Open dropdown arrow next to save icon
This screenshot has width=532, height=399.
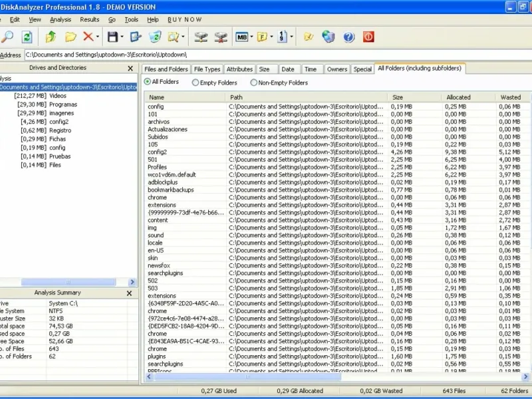(x=122, y=37)
